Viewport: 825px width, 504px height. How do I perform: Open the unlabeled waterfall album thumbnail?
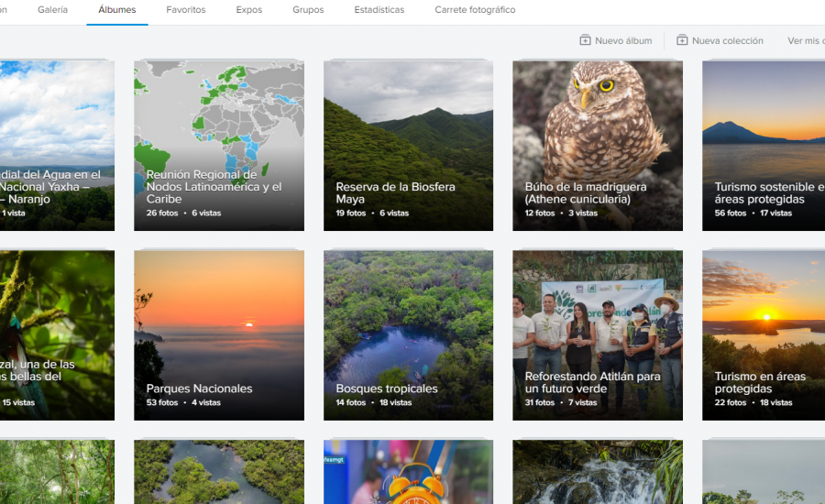coord(598,472)
